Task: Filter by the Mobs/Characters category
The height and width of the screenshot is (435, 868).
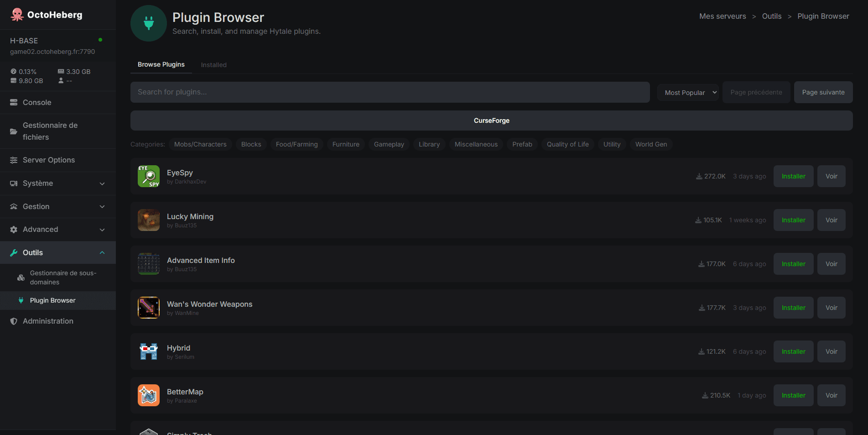Action: (x=200, y=144)
